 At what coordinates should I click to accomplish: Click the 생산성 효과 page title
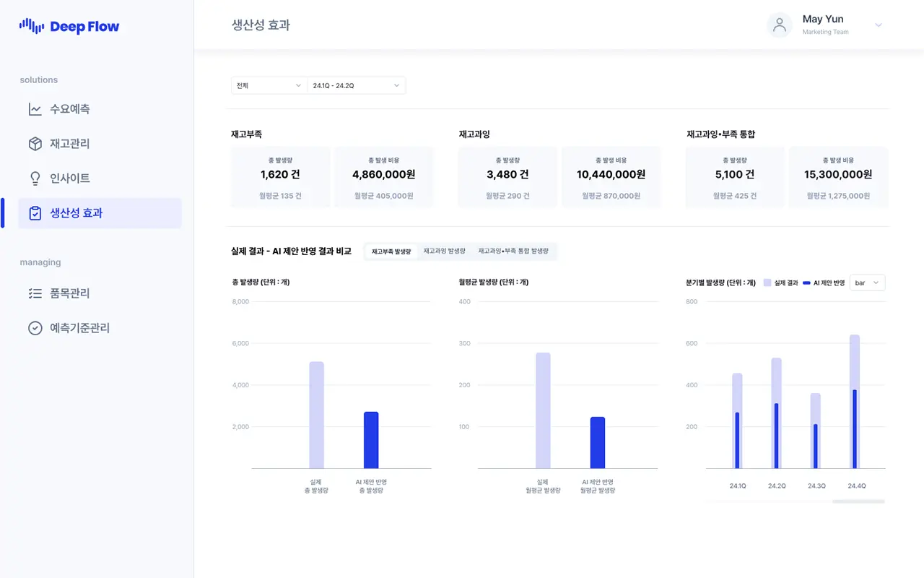point(261,25)
